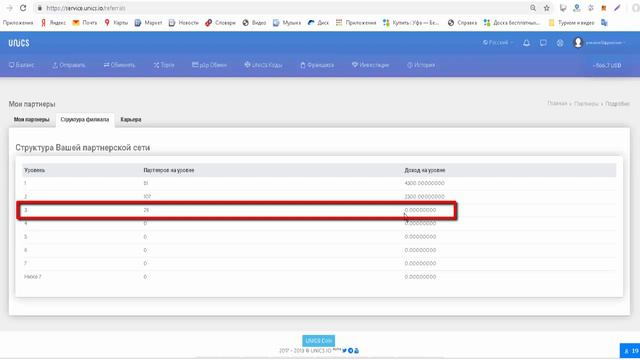The image size is (640, 360).
Task: Open the Доска бесплатных bookmark
Action: click(512, 23)
